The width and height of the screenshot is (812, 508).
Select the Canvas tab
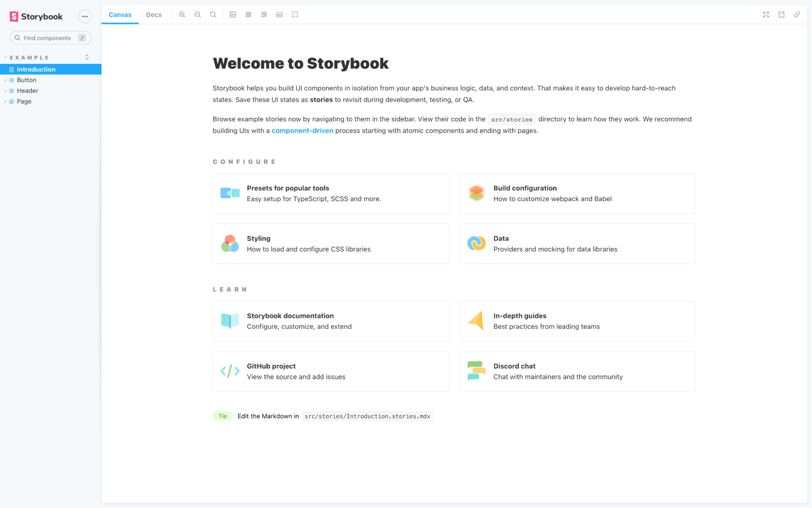(x=120, y=15)
